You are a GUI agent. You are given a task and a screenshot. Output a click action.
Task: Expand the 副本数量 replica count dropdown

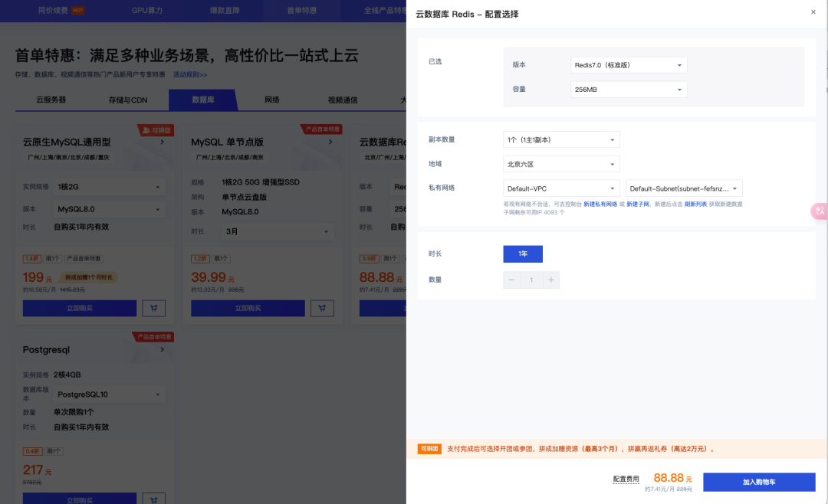561,140
